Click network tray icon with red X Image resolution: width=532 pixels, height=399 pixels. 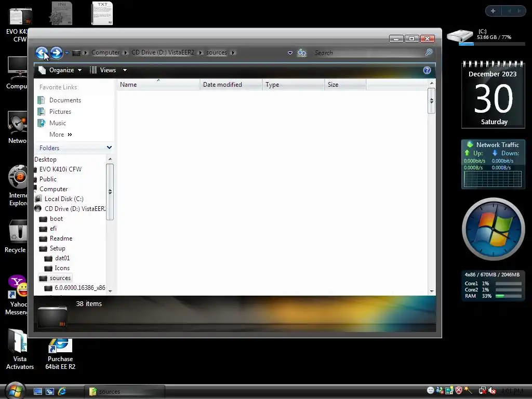[x=482, y=391]
